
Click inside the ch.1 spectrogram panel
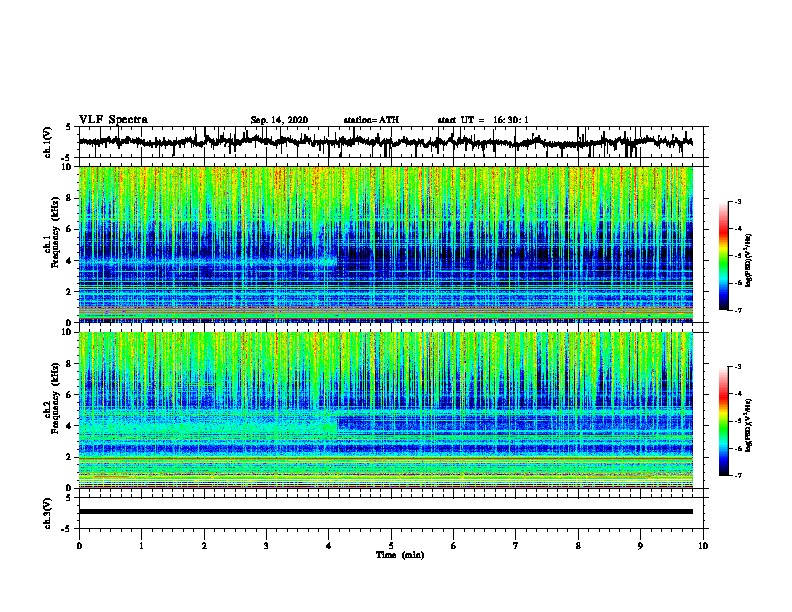385,244
